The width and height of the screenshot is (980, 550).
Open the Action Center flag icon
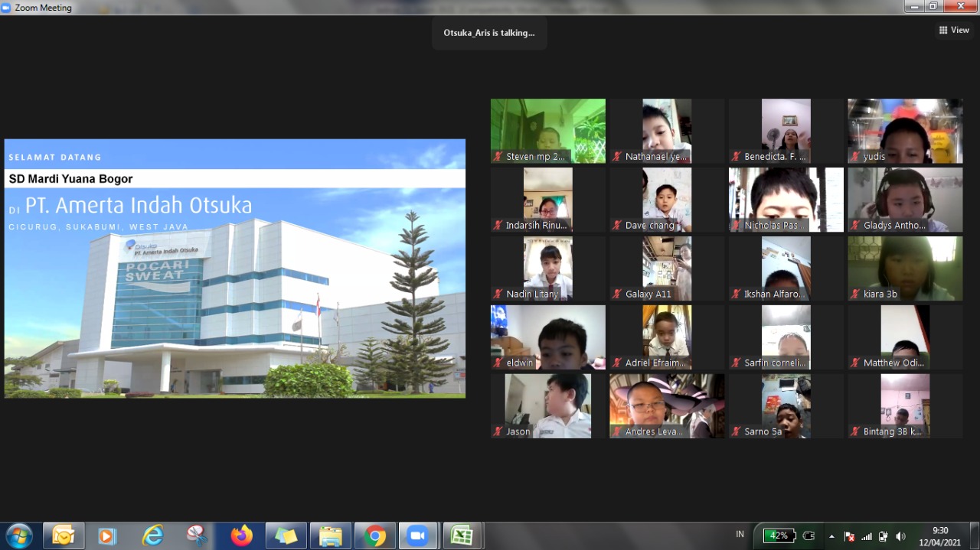point(849,536)
